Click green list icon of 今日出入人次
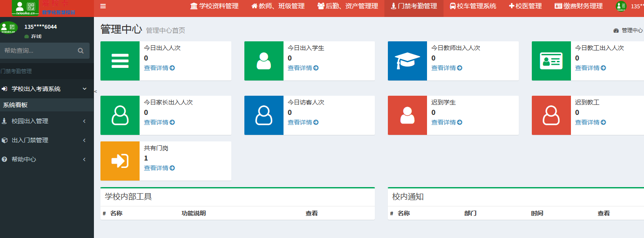 (x=120, y=61)
